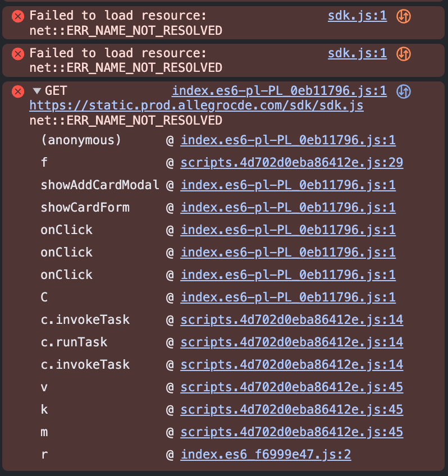Open the static.prod.allegrocde.com sdk.js URL

(x=196, y=106)
